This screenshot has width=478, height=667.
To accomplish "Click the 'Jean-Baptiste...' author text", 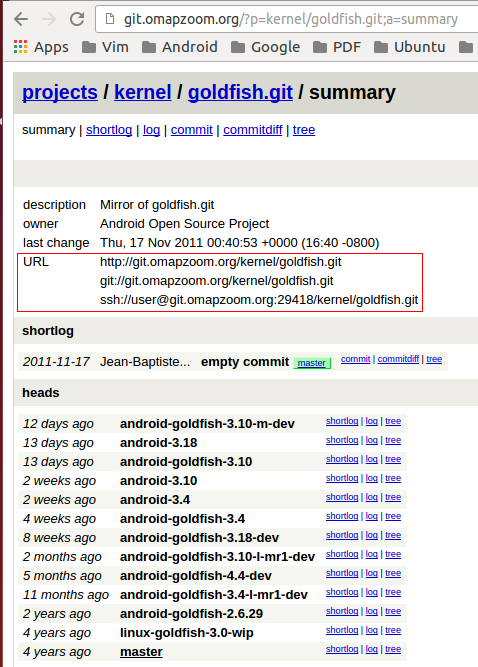I will click(145, 362).
